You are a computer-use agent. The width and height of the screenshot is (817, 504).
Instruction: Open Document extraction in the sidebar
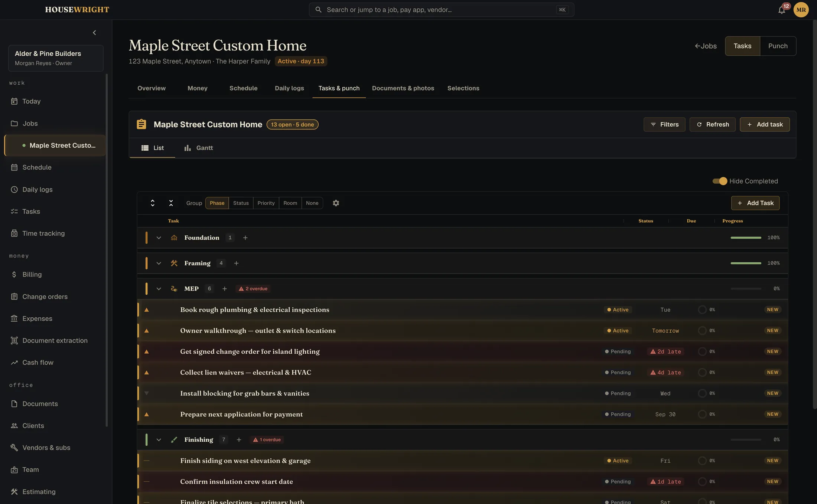pyautogui.click(x=55, y=340)
